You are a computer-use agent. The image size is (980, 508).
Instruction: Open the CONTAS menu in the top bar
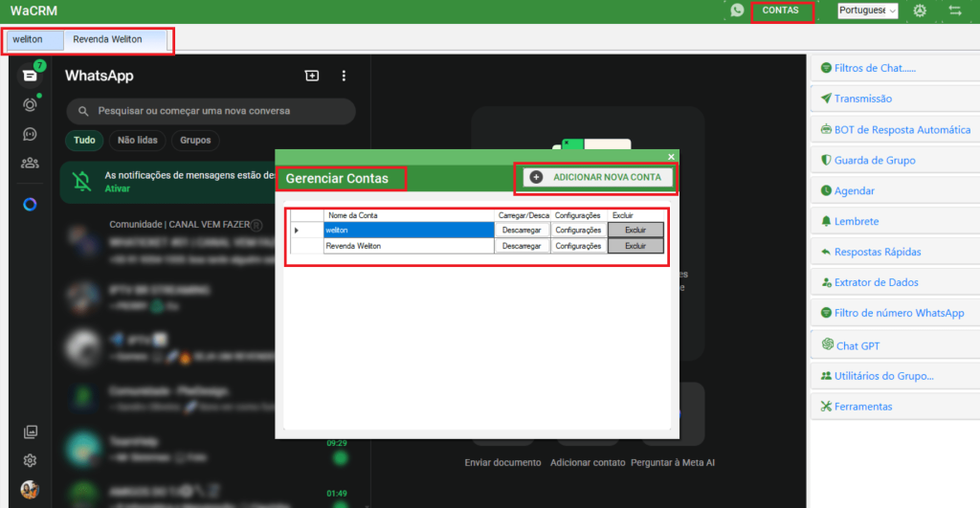[781, 11]
